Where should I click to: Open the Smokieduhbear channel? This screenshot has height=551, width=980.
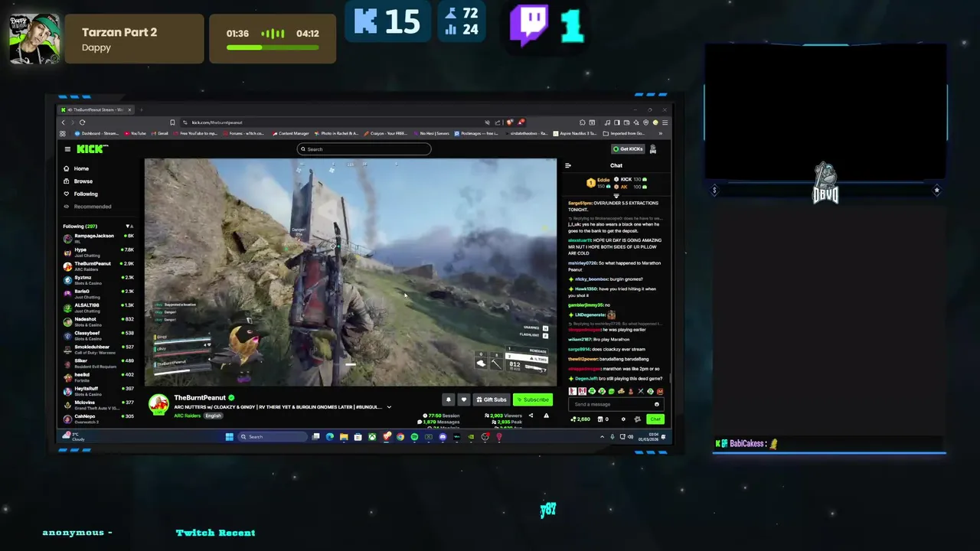click(x=99, y=349)
